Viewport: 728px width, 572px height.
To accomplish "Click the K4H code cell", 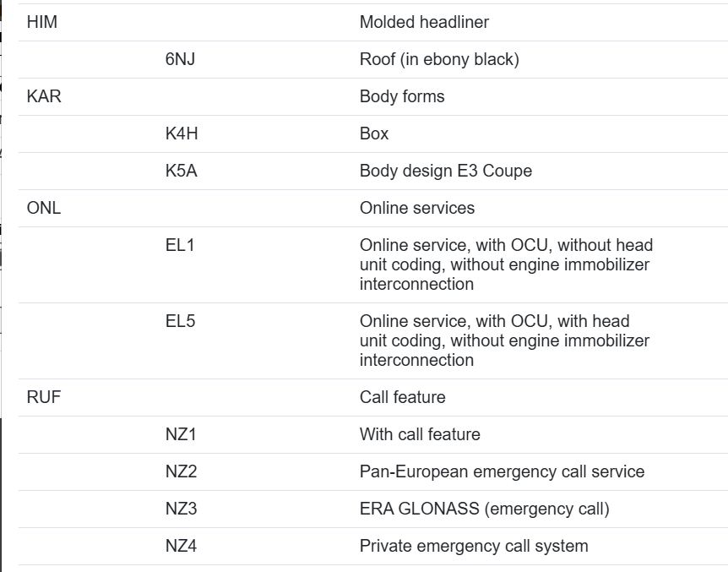I will coord(182,133).
